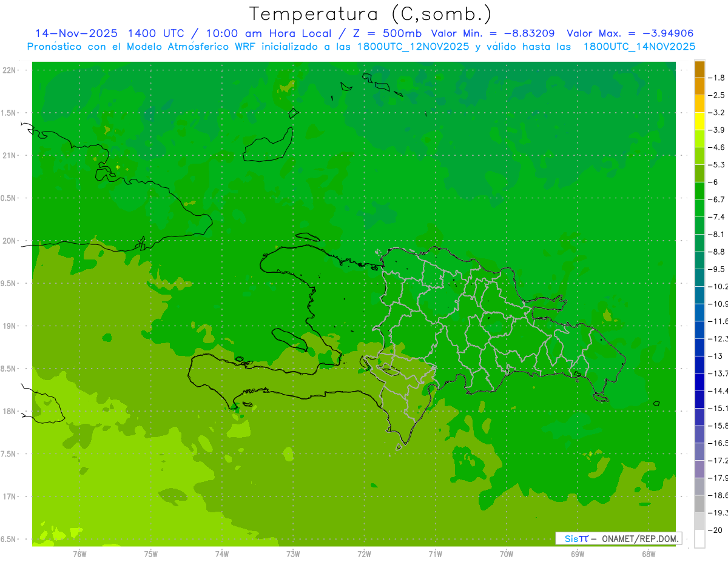
Task: Click the "75W" longitude axis label
Action: [150, 554]
